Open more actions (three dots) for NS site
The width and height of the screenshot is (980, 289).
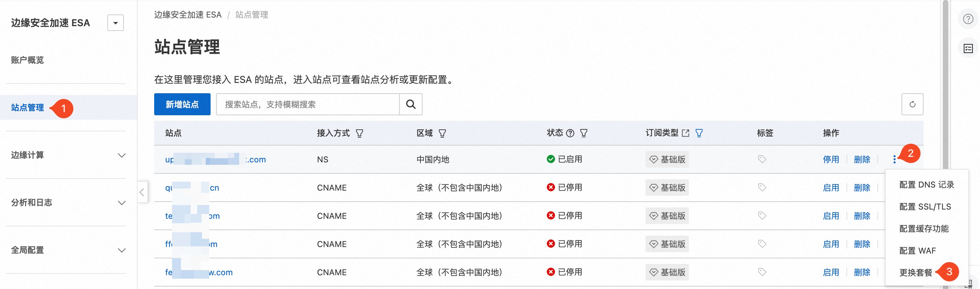point(894,159)
